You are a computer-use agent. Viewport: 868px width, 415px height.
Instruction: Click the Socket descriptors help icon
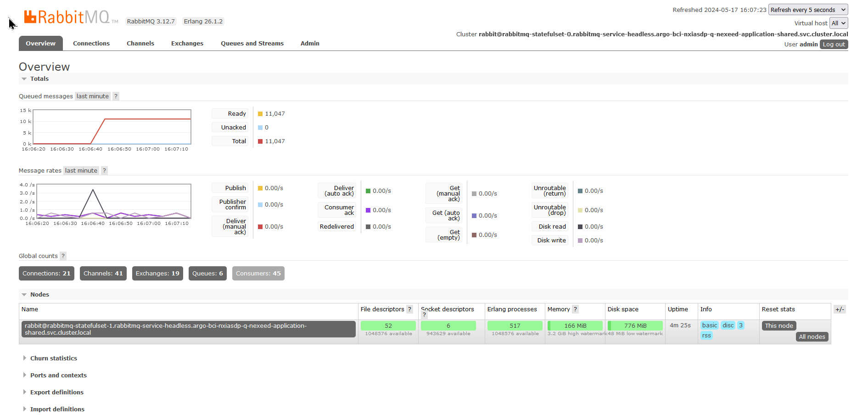pyautogui.click(x=424, y=315)
